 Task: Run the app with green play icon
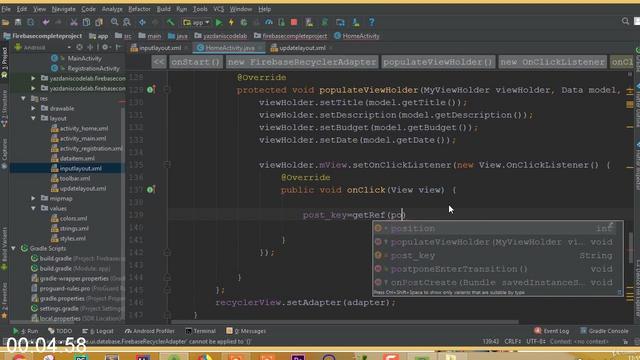click(x=219, y=22)
